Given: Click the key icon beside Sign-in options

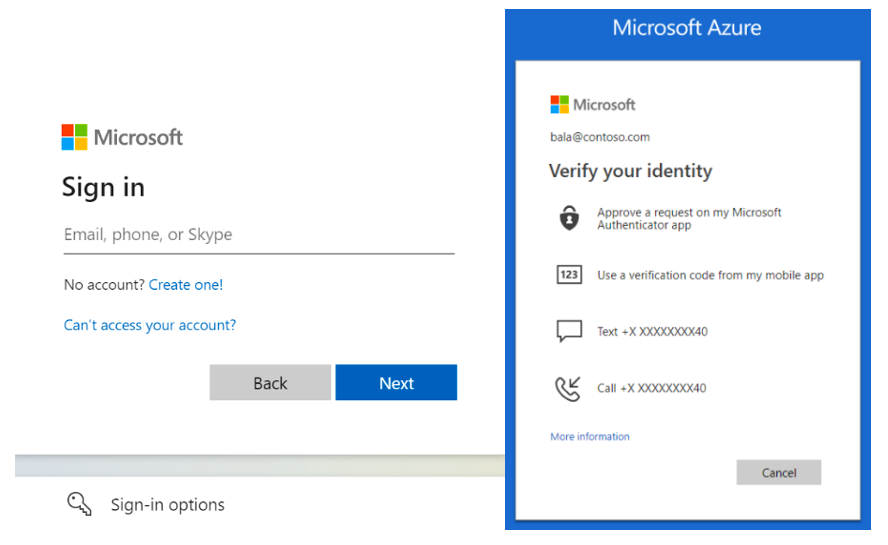Looking at the screenshot, I should [x=79, y=504].
